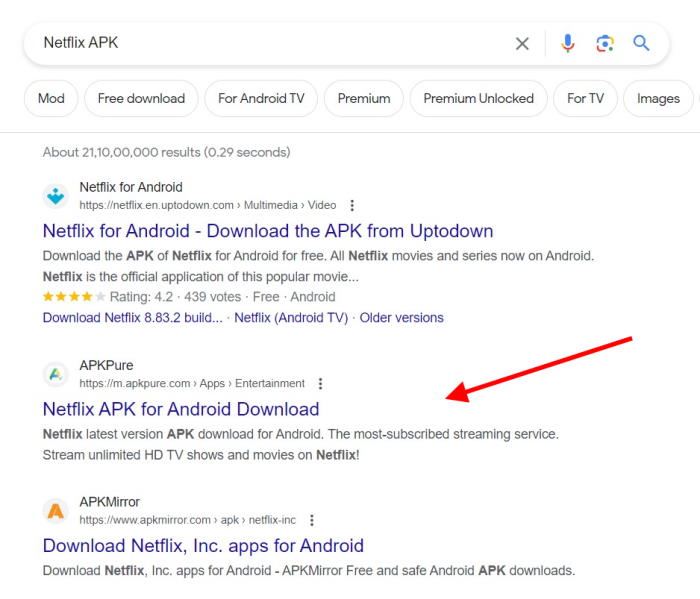Switch to the Images filter chip
700x599 pixels.
point(658,98)
